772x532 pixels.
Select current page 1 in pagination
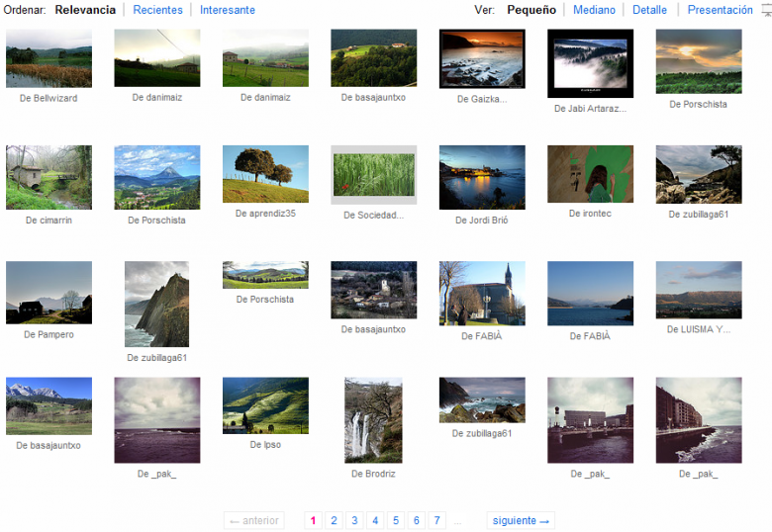[313, 520]
